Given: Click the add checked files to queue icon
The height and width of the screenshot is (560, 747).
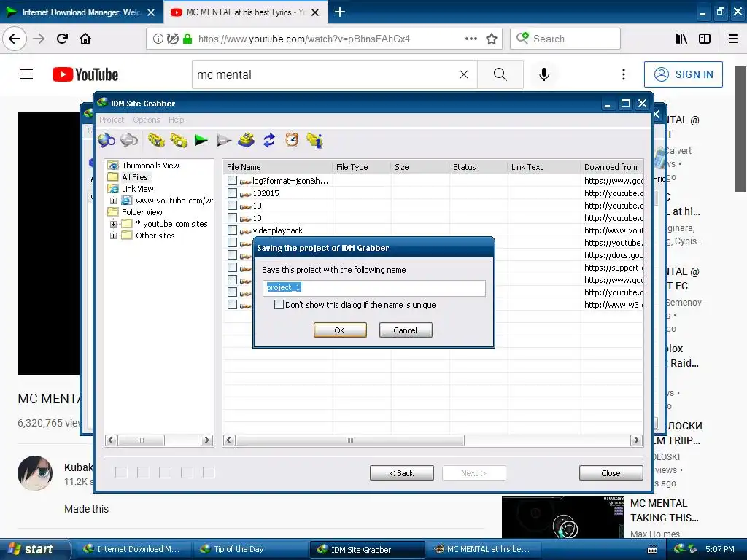Looking at the screenshot, I should (x=247, y=140).
